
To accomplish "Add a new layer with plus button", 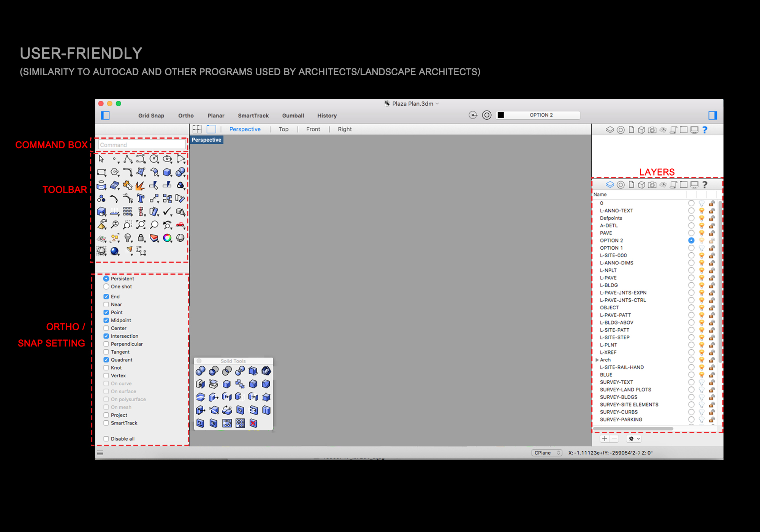I will 605,439.
